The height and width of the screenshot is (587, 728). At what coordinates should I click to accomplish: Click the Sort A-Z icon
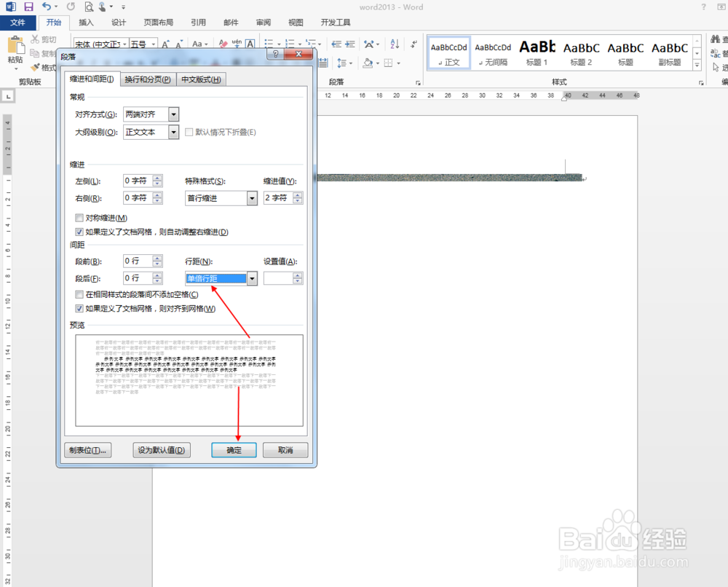(x=395, y=44)
